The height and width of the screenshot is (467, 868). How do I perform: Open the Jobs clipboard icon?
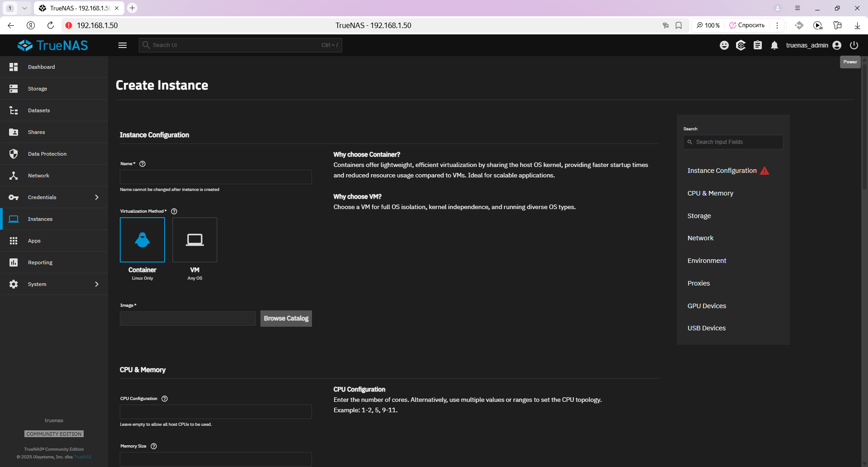click(758, 45)
